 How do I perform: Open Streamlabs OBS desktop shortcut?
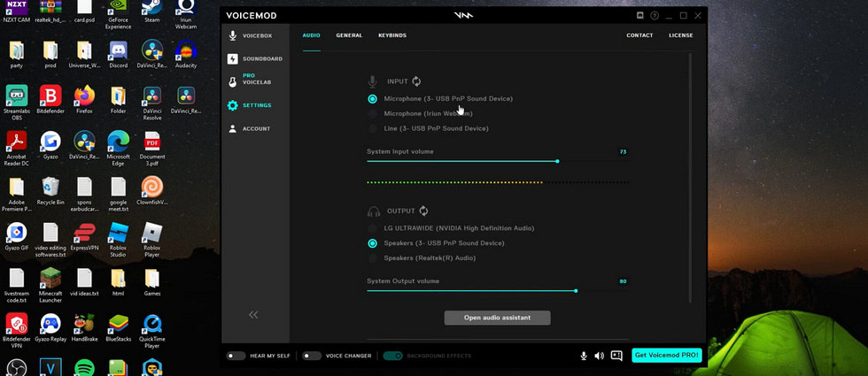tap(17, 103)
